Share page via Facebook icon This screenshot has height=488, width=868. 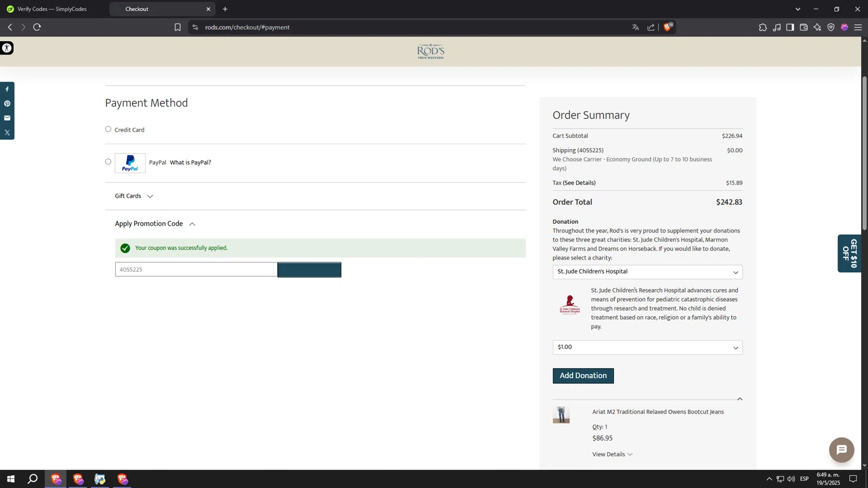click(x=7, y=89)
